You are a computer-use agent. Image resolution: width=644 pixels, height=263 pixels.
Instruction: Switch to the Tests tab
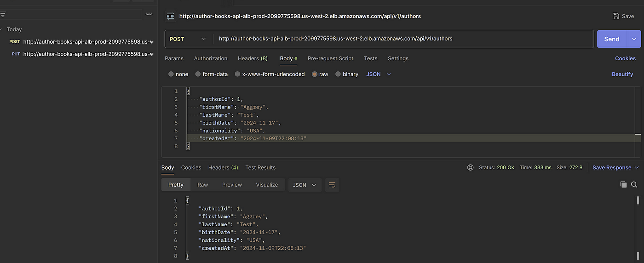(x=370, y=58)
